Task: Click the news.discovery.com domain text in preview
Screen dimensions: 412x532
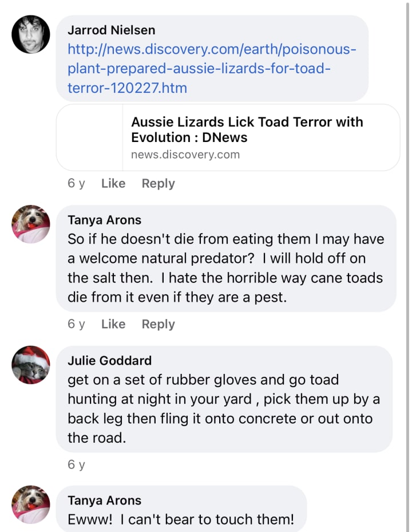Action: [185, 155]
